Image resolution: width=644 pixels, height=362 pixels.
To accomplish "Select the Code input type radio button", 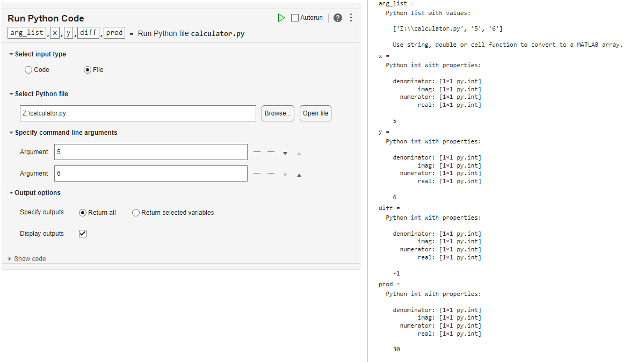I will pos(29,70).
